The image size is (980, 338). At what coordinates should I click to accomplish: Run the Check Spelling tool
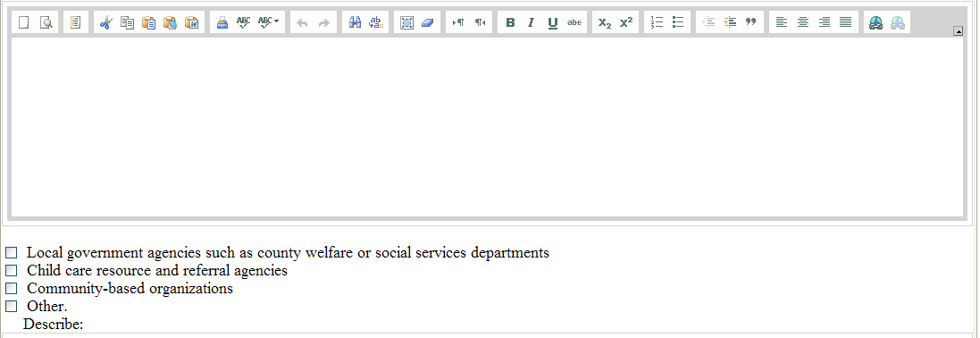point(243,22)
